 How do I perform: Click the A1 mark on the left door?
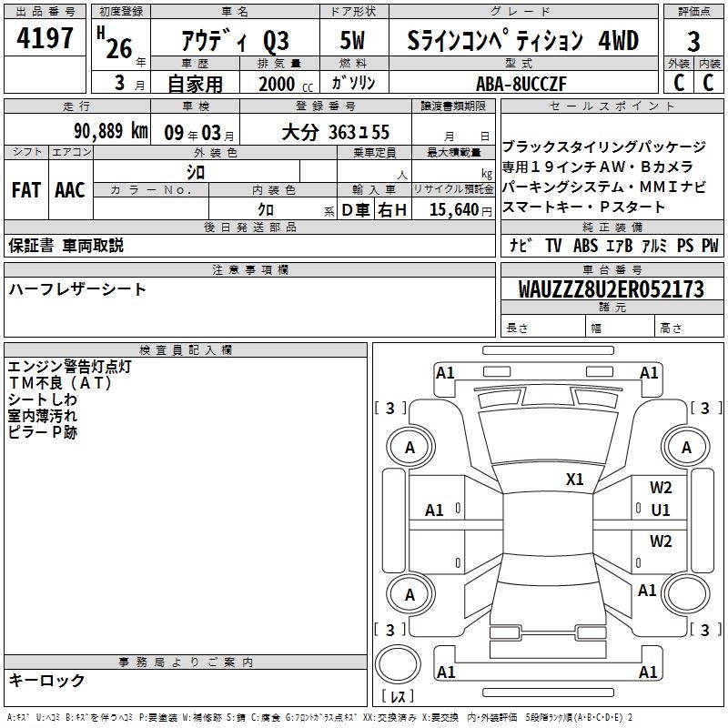click(x=435, y=511)
